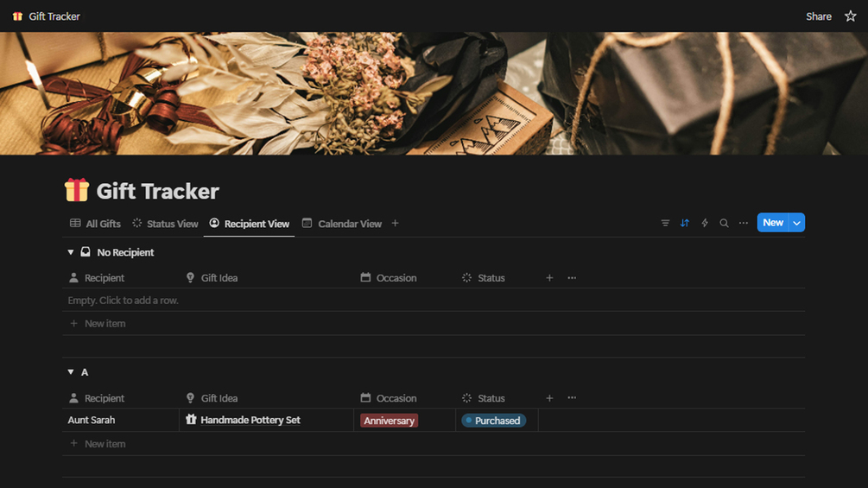Open the dropdown arrow beside New
This screenshot has width=868, height=488.
796,223
